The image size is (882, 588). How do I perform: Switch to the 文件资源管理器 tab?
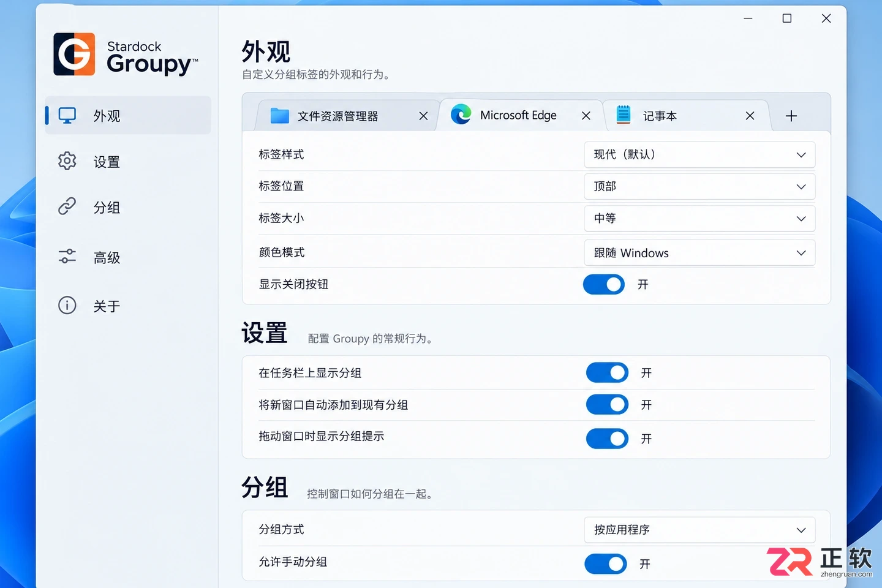click(x=347, y=116)
